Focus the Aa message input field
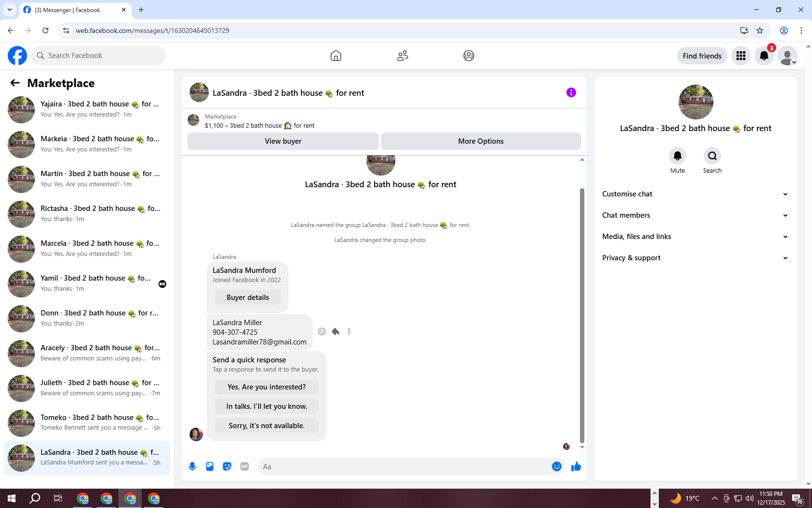Viewport: 812px width, 508px height. pyautogui.click(x=404, y=466)
